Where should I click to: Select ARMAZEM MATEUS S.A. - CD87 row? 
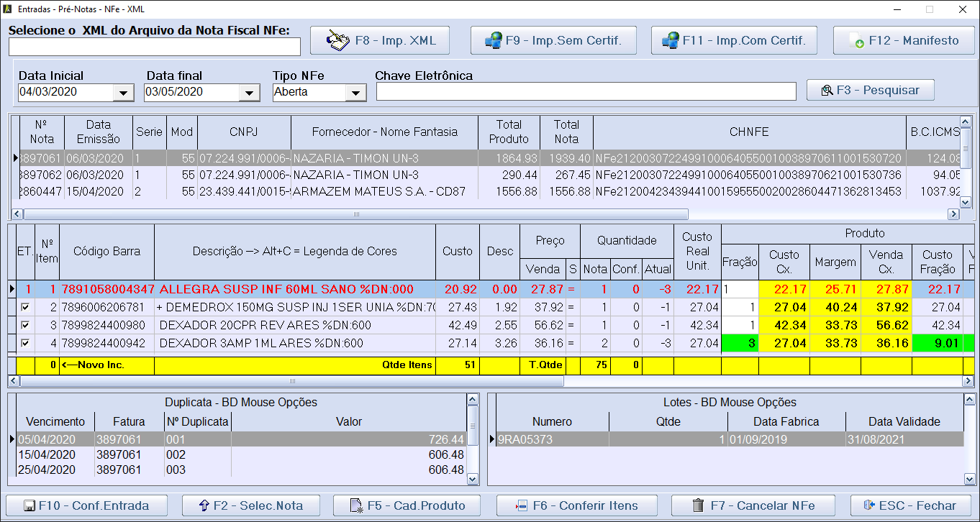[x=489, y=192]
